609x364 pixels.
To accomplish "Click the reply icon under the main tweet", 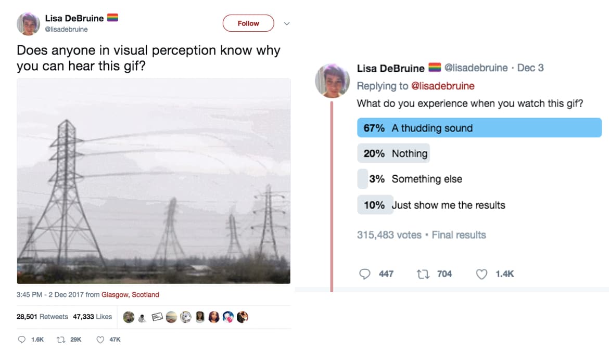I will tap(21, 340).
